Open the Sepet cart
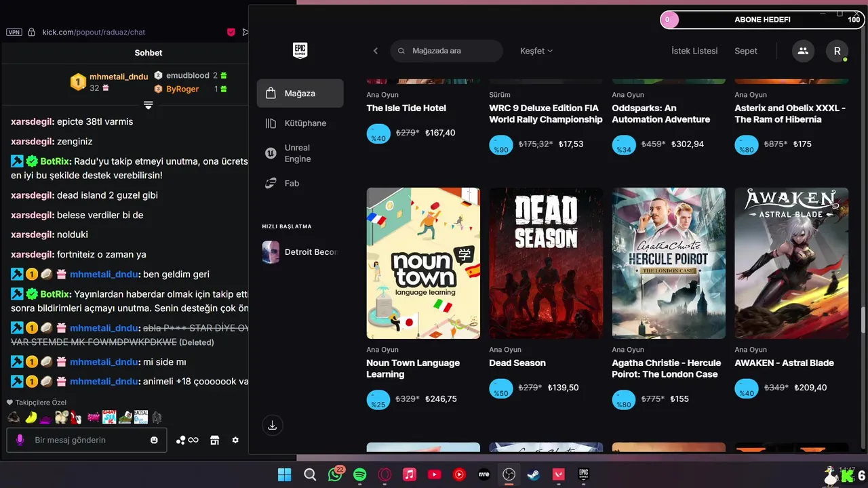Viewport: 868px width, 488px height. coord(746,51)
